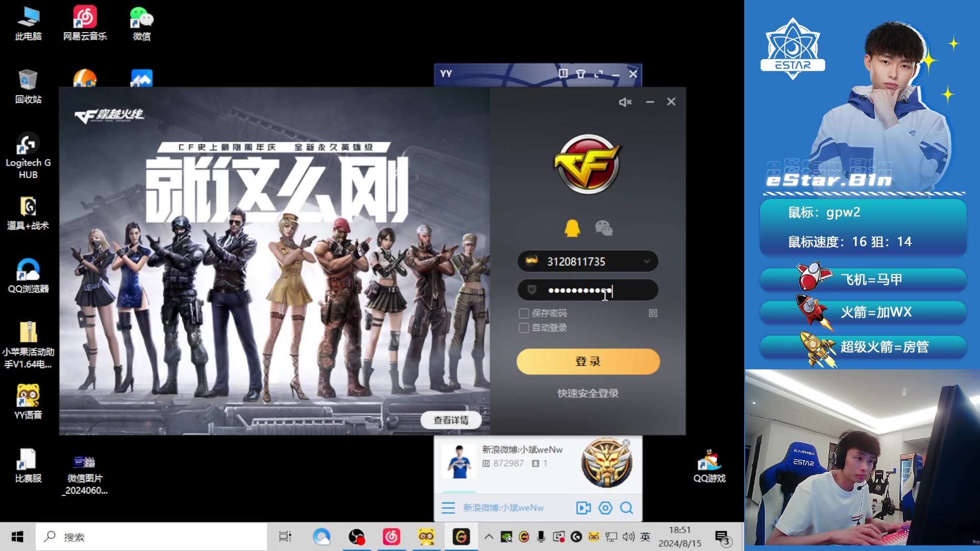
Task: Open feedback icon in YY window title bar
Action: pyautogui.click(x=563, y=73)
